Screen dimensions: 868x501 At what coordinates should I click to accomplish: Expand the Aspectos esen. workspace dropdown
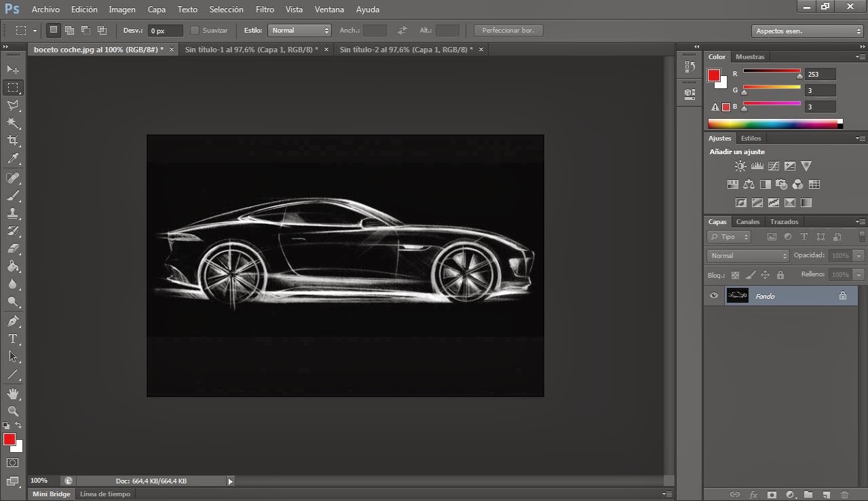pyautogui.click(x=808, y=31)
